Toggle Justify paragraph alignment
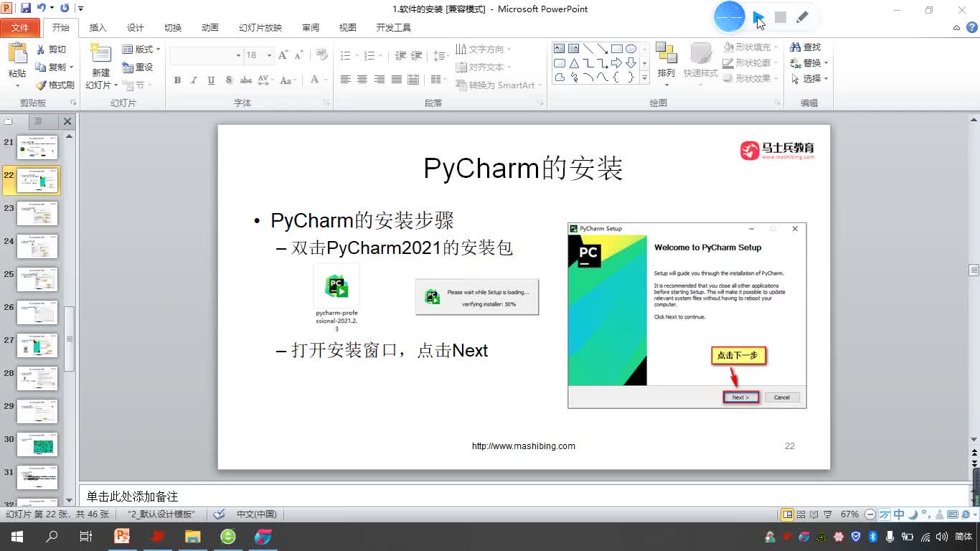Screen dimensions: 980x551 tap(397, 80)
